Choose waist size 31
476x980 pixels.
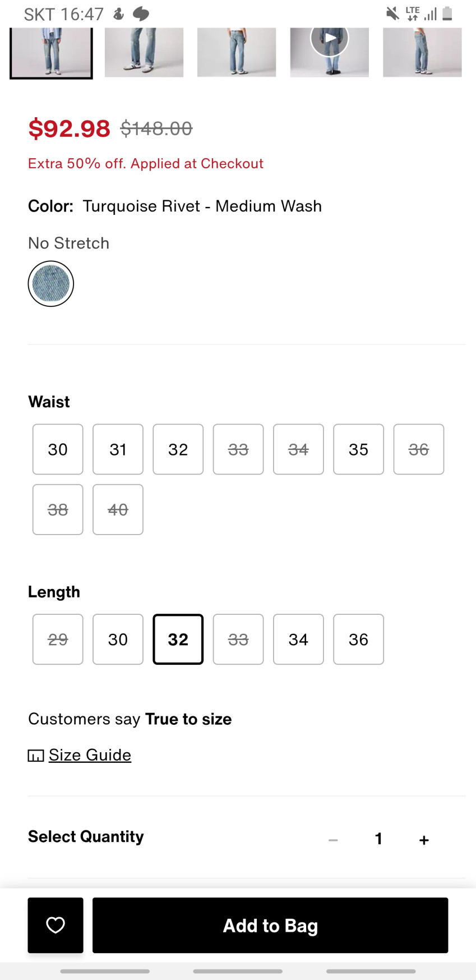point(118,449)
